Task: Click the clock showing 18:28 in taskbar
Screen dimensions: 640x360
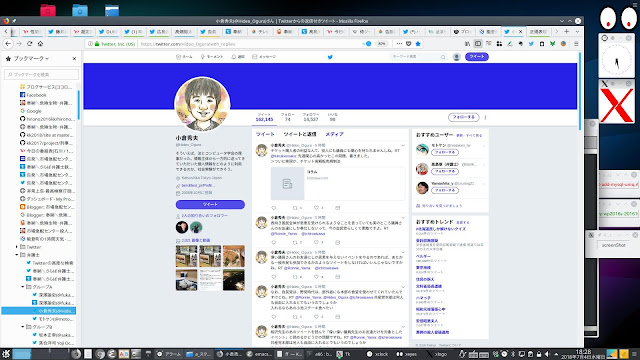Action: coord(583,354)
